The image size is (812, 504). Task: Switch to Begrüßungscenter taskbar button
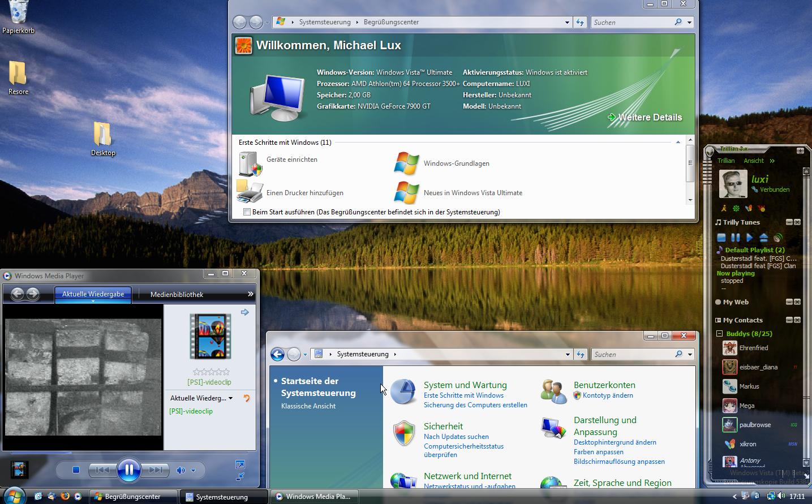click(x=134, y=497)
